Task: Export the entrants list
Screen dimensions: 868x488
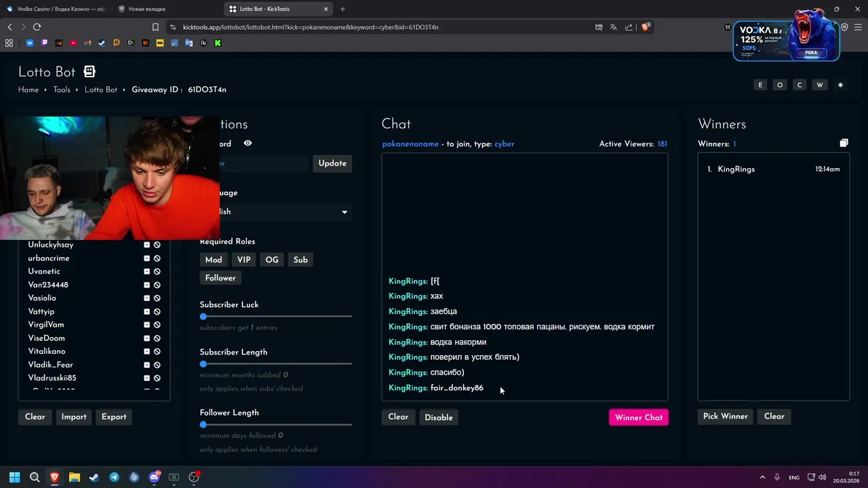Action: 114,417
